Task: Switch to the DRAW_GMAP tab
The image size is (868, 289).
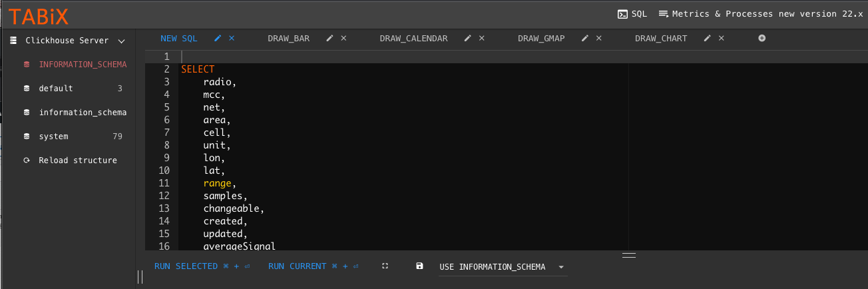Action: (x=541, y=39)
